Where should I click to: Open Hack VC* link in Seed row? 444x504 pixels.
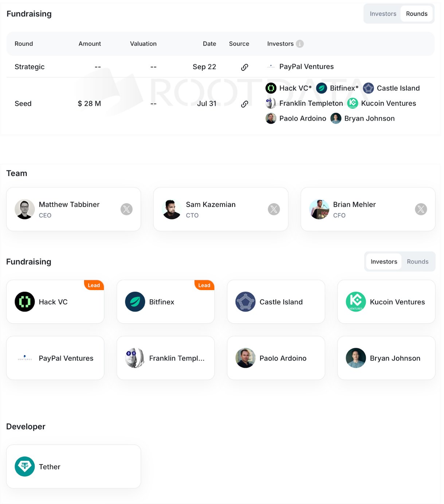pyautogui.click(x=295, y=88)
